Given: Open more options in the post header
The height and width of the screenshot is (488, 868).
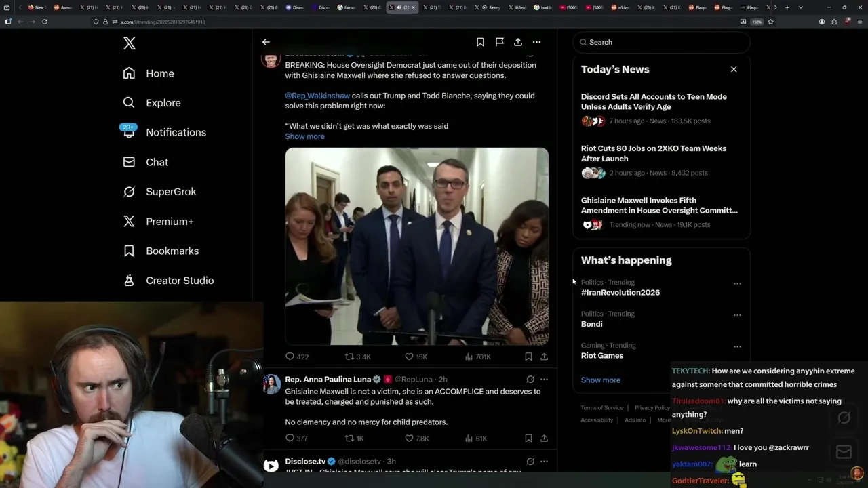Looking at the screenshot, I should pos(536,42).
